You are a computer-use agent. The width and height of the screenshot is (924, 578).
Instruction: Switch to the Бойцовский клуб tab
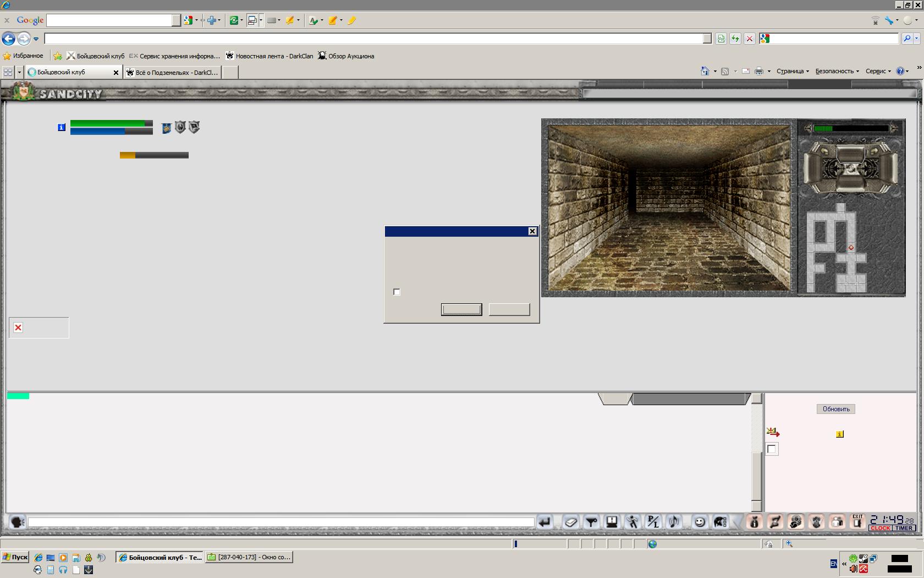point(73,72)
